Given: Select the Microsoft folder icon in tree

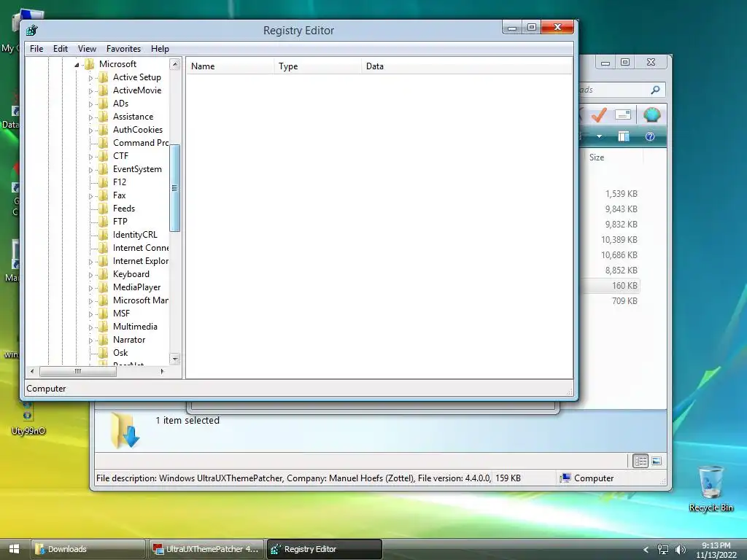Looking at the screenshot, I should [x=90, y=64].
